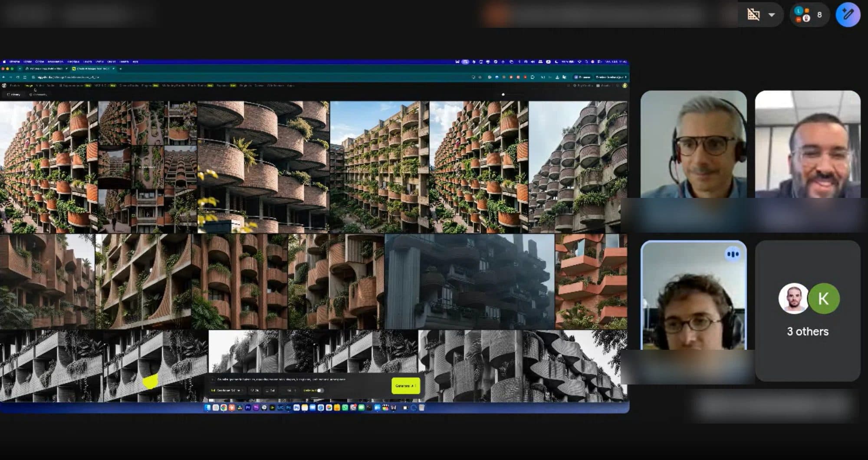Toggle the crossed-out camera icon in Meet
This screenshot has height=460, width=868.
(753, 14)
